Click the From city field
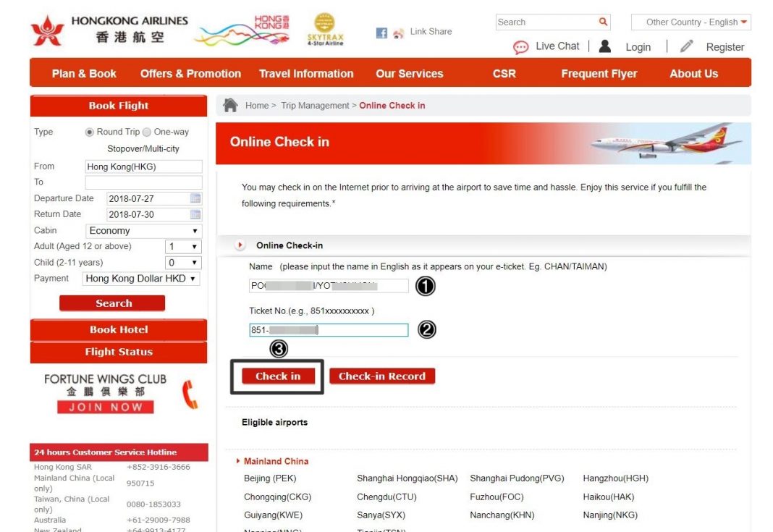The image size is (773, 532). point(143,166)
